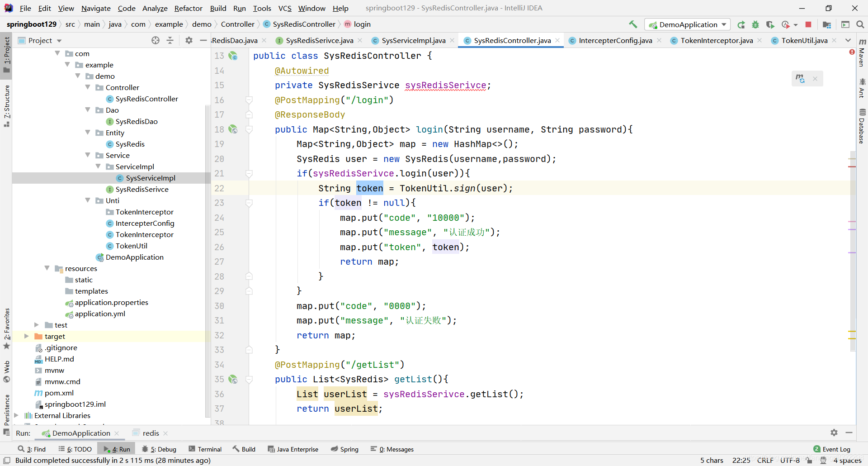The height and width of the screenshot is (466, 868).
Task: Collapse the Controller folder
Action: tap(88, 87)
